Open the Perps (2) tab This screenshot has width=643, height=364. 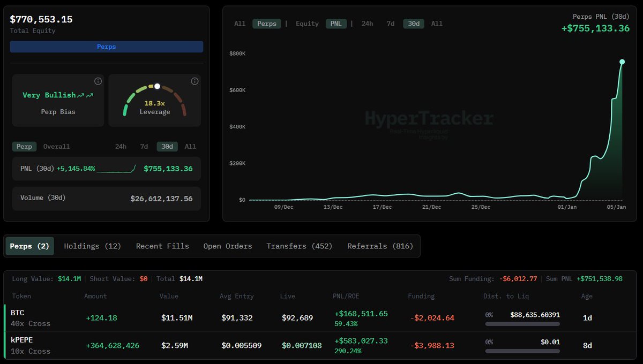[x=29, y=246]
